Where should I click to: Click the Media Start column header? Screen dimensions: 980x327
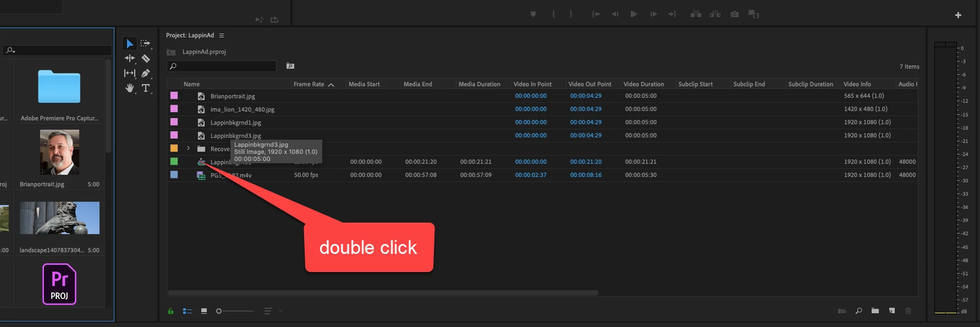364,84
